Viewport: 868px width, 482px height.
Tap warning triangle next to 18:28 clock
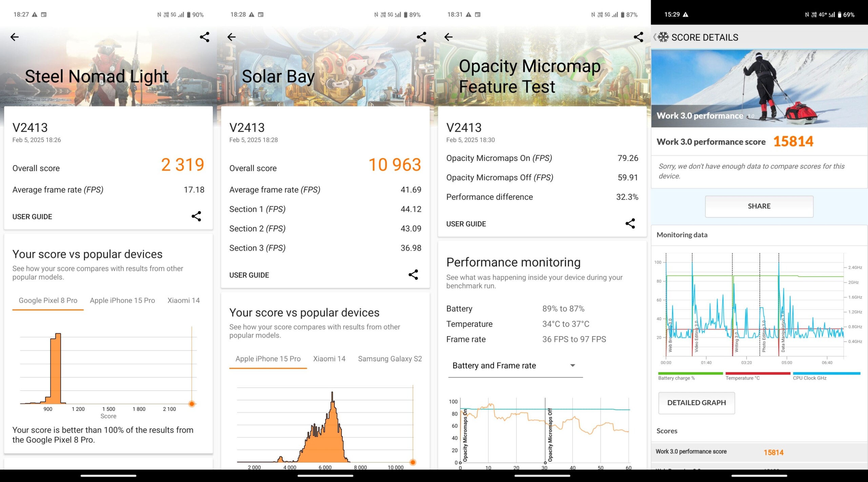click(251, 15)
